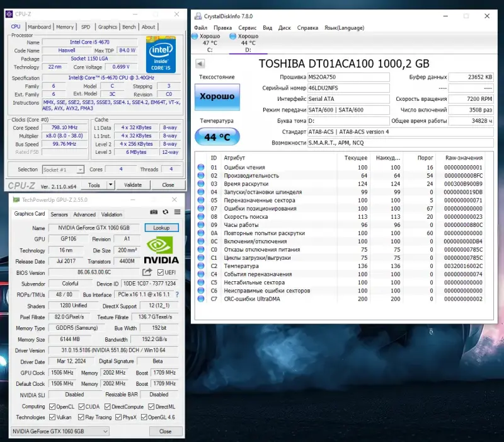Image resolution: width=504 pixels, height=442 pixels.
Task: Toggle the Vulkan checkbox
Action: tap(52, 417)
